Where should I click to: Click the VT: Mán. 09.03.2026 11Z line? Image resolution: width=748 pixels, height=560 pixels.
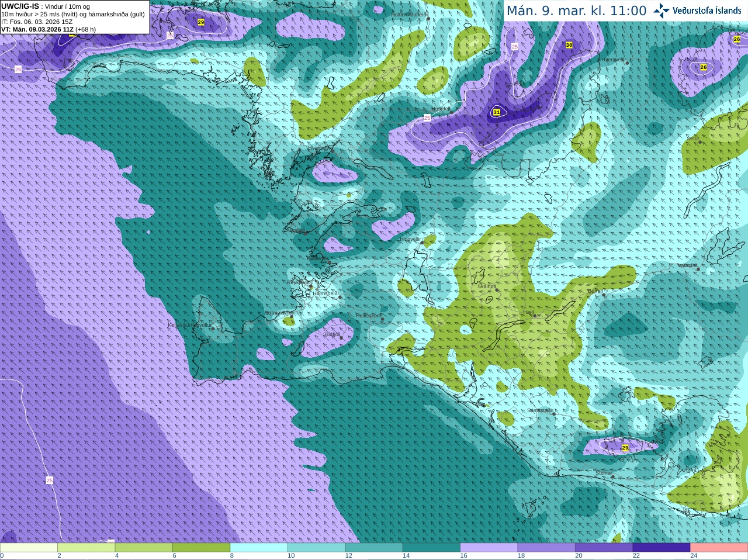click(37, 29)
